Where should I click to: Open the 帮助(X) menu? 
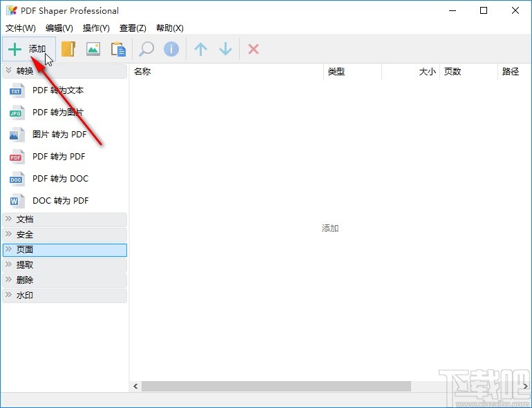coord(170,28)
